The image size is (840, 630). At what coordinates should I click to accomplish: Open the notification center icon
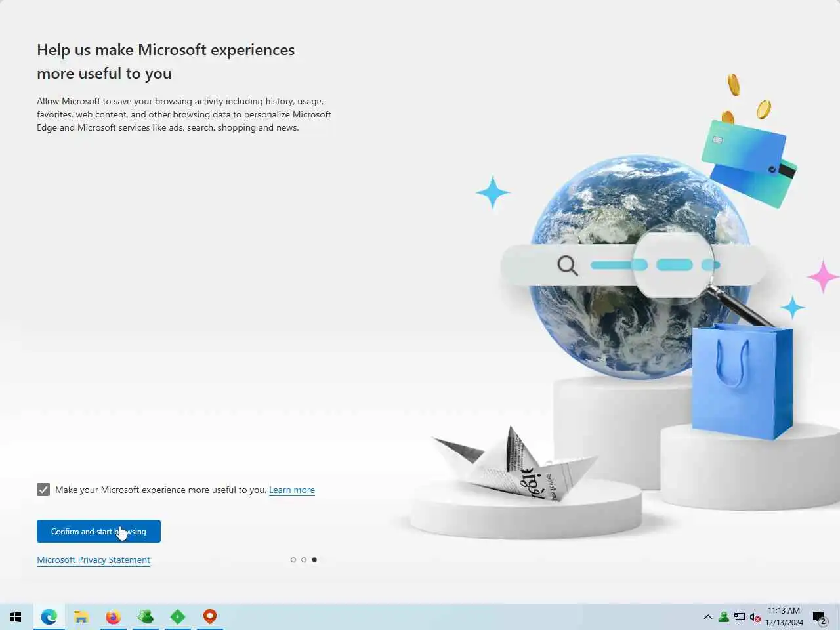coord(820,617)
